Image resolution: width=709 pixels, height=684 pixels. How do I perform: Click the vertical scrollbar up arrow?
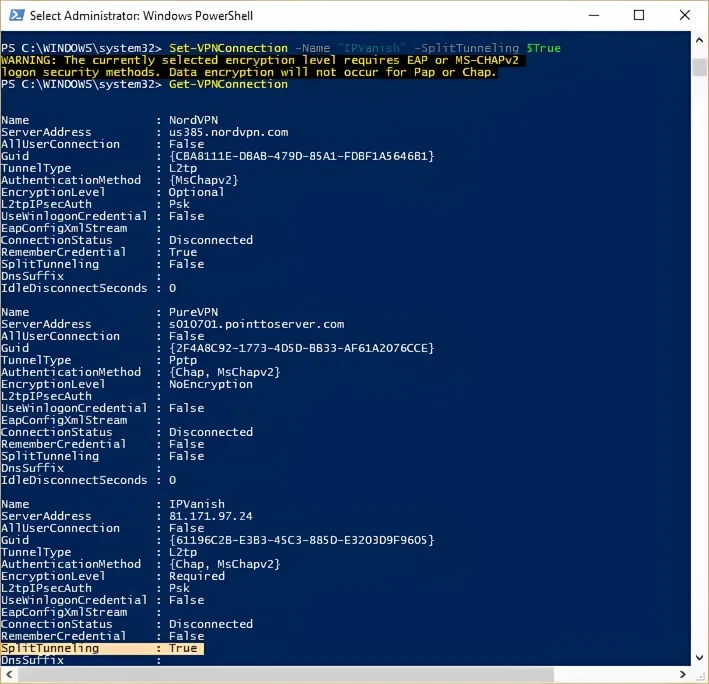[700, 40]
